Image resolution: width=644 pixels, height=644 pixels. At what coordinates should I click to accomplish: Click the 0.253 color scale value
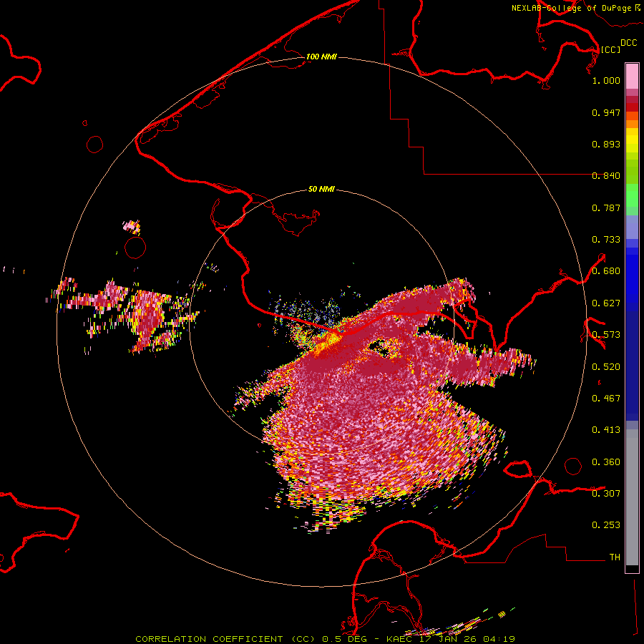point(606,525)
